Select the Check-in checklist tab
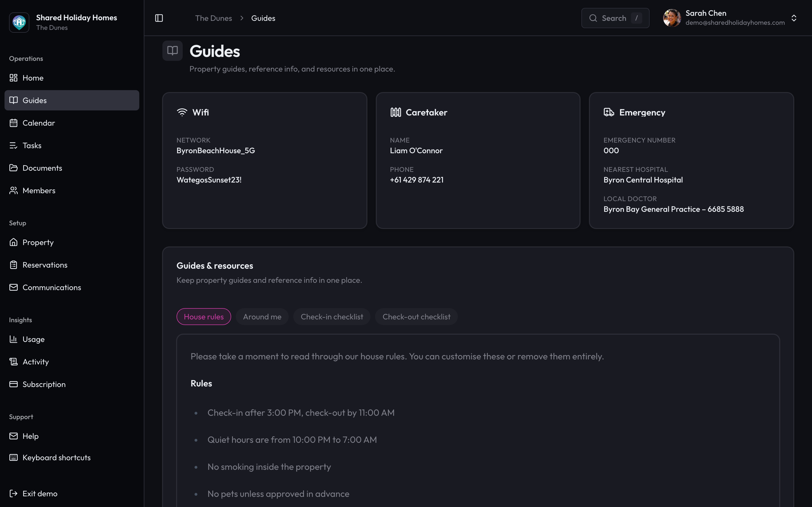The image size is (812, 507). [x=332, y=317]
